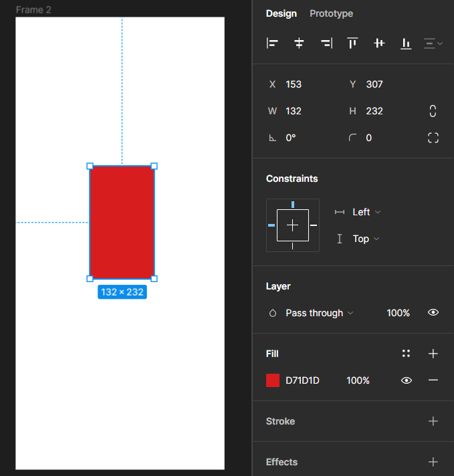This screenshot has width=454, height=476.
Task: Edit layer opacity 100% field
Action: (x=398, y=313)
